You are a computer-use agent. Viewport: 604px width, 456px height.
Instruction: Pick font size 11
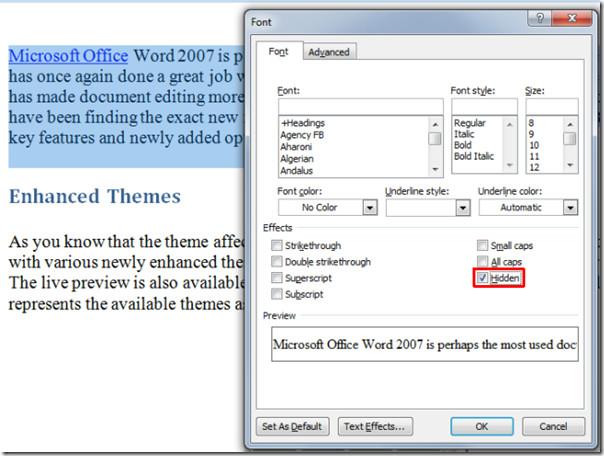pos(534,156)
